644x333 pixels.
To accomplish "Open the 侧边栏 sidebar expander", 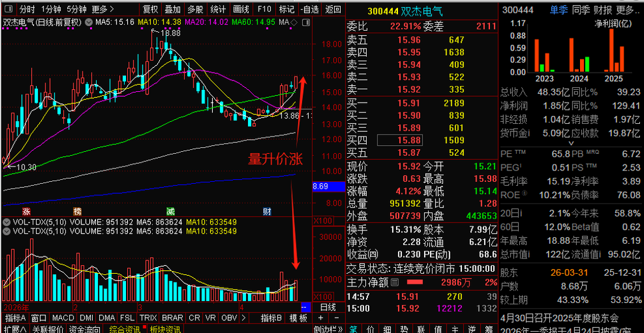I will click(x=329, y=329).
